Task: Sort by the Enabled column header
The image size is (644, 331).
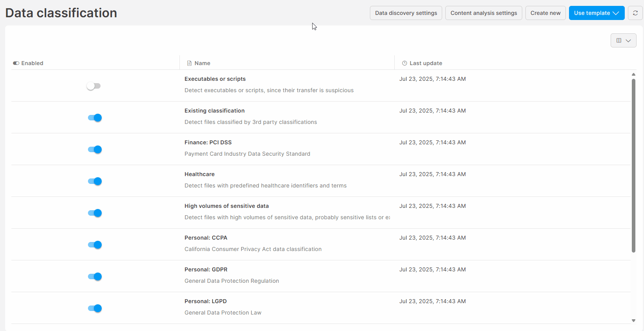Action: point(32,63)
